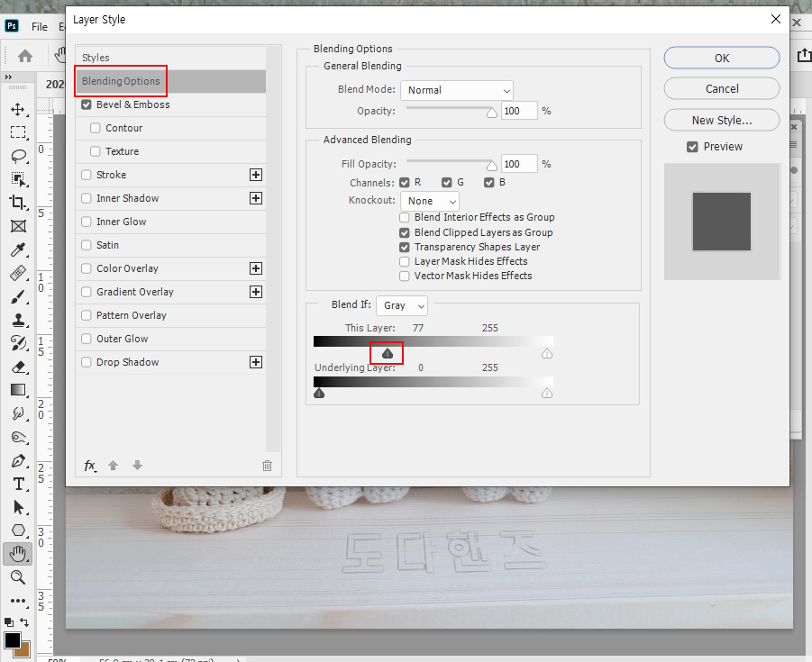This screenshot has height=662, width=812.
Task: Open the Blend Mode dropdown
Action: pos(457,90)
